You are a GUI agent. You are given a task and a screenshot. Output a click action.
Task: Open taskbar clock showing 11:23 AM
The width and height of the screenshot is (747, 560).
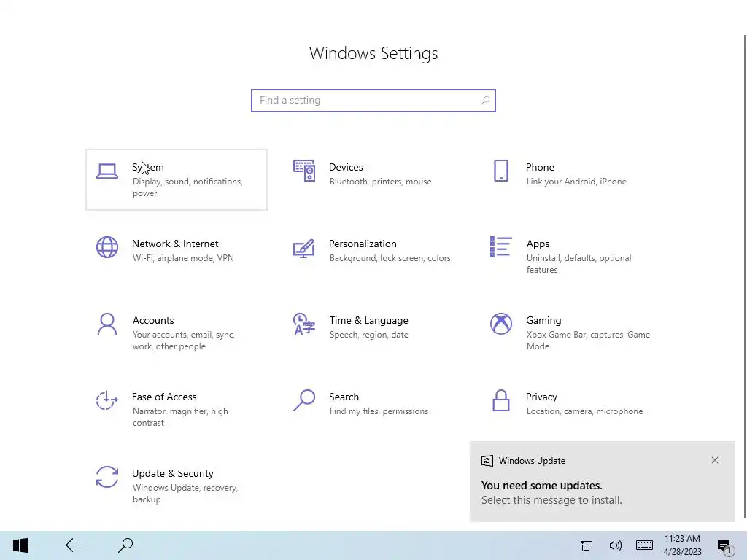[x=683, y=545]
